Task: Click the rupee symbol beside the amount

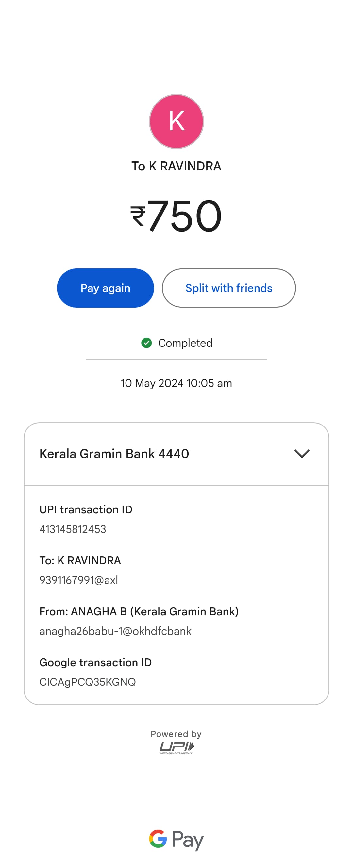Action: (x=138, y=216)
